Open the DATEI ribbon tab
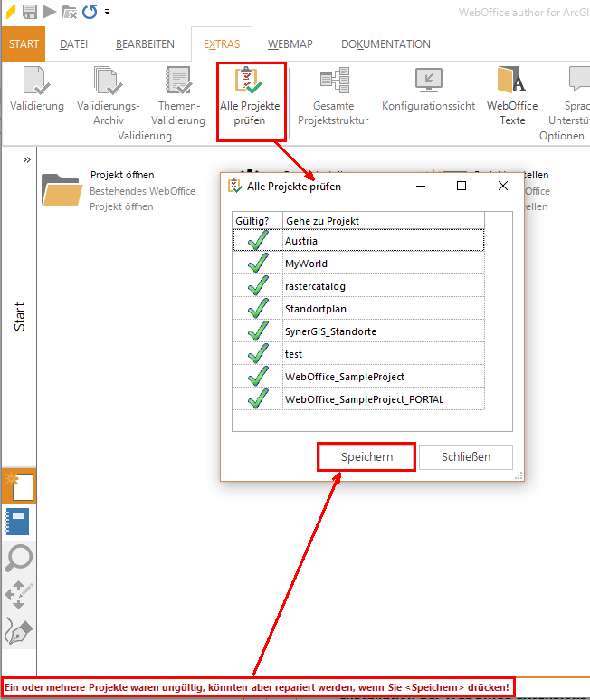This screenshot has height=700, width=590. point(73,44)
